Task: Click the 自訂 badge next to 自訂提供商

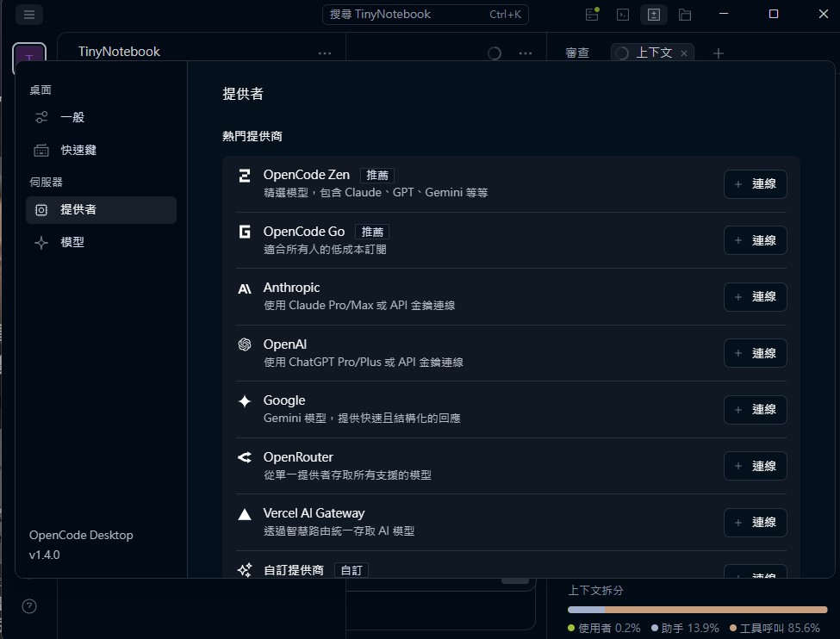Action: coord(352,570)
